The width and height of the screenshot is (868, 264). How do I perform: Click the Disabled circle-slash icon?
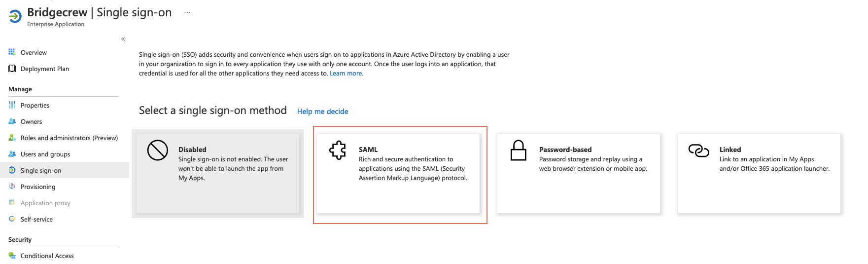coord(158,150)
